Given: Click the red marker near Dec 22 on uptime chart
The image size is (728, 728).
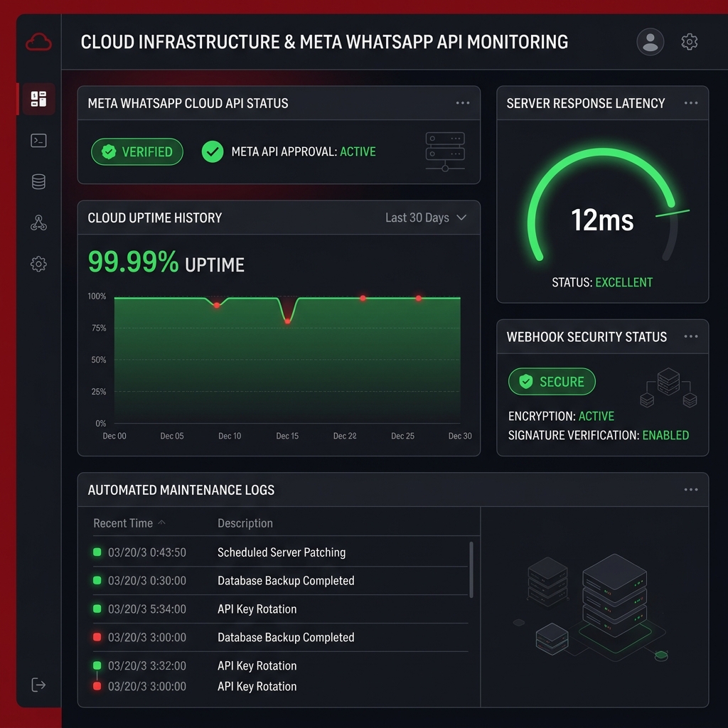Looking at the screenshot, I should click(x=363, y=298).
